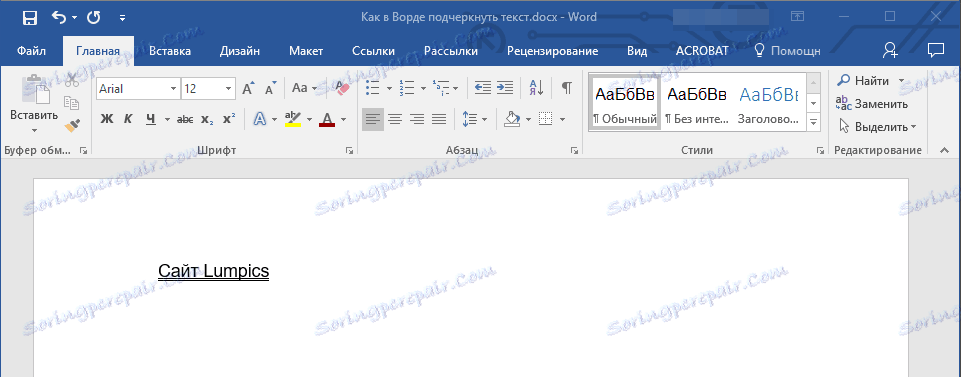Image resolution: width=961 pixels, height=377 pixels.
Task: Sort text with the А-Я sort icon
Action: point(536,88)
